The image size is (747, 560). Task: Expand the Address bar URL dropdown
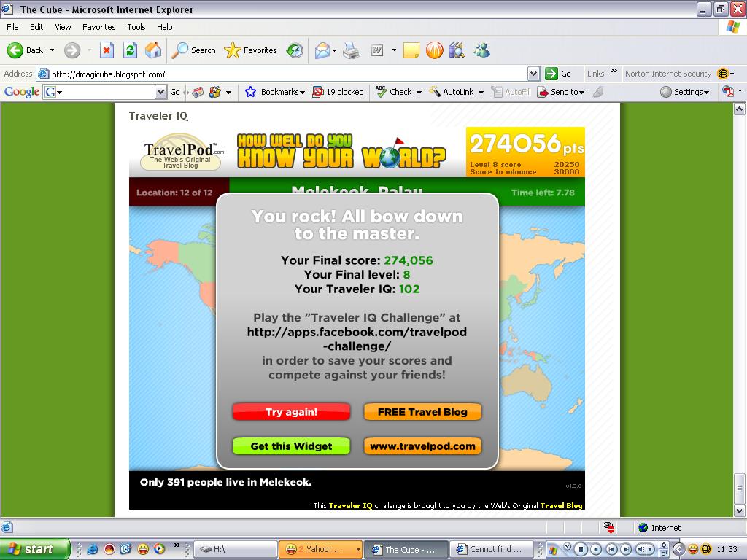click(x=533, y=74)
